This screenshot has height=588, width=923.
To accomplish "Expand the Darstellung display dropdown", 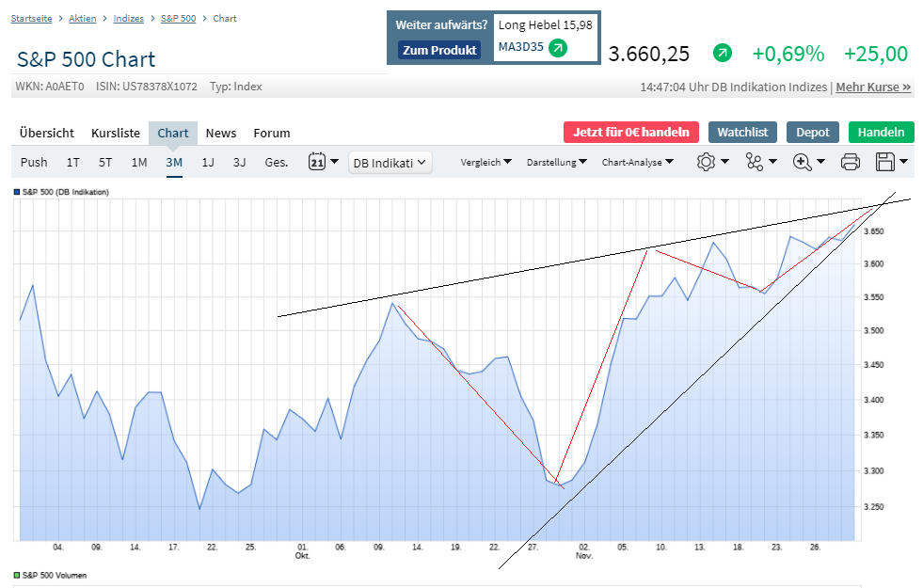I will click(x=556, y=161).
